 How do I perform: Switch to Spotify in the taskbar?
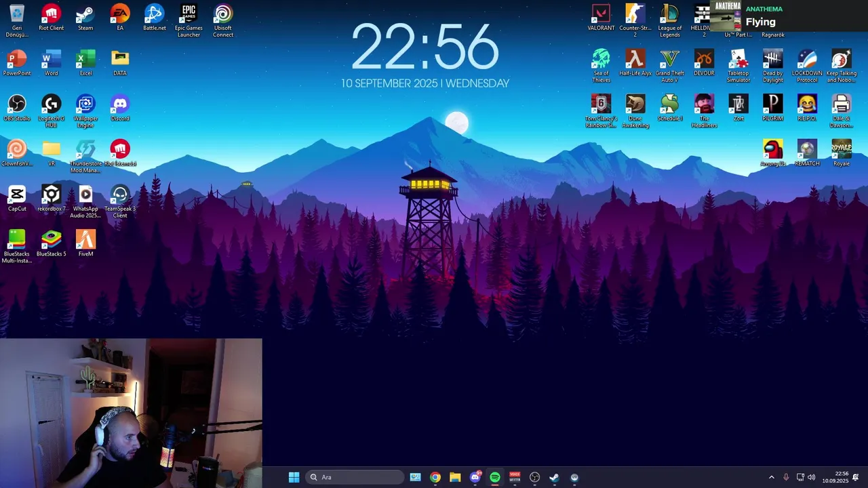click(495, 477)
